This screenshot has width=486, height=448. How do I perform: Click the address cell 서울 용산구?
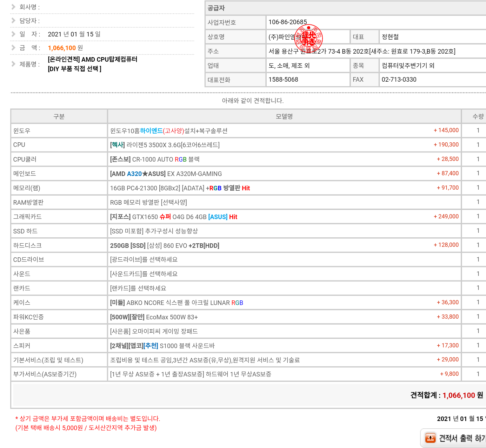tap(376, 51)
